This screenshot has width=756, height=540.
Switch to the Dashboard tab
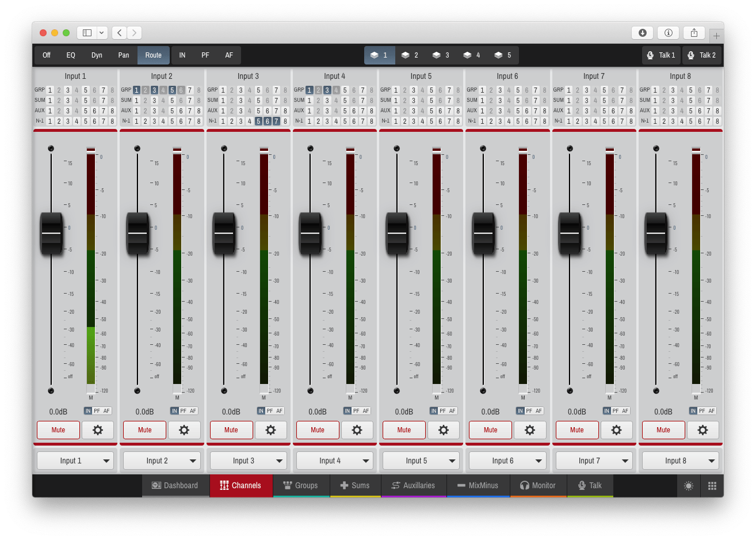(175, 486)
